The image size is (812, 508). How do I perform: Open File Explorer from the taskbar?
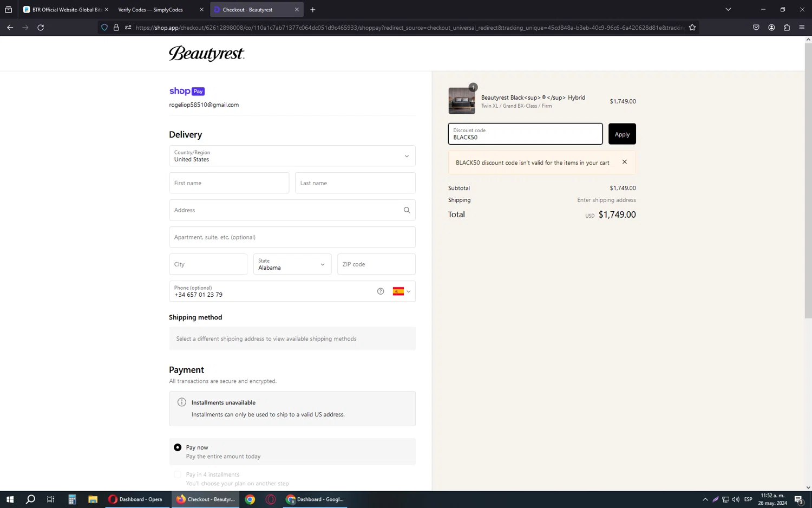(93, 499)
